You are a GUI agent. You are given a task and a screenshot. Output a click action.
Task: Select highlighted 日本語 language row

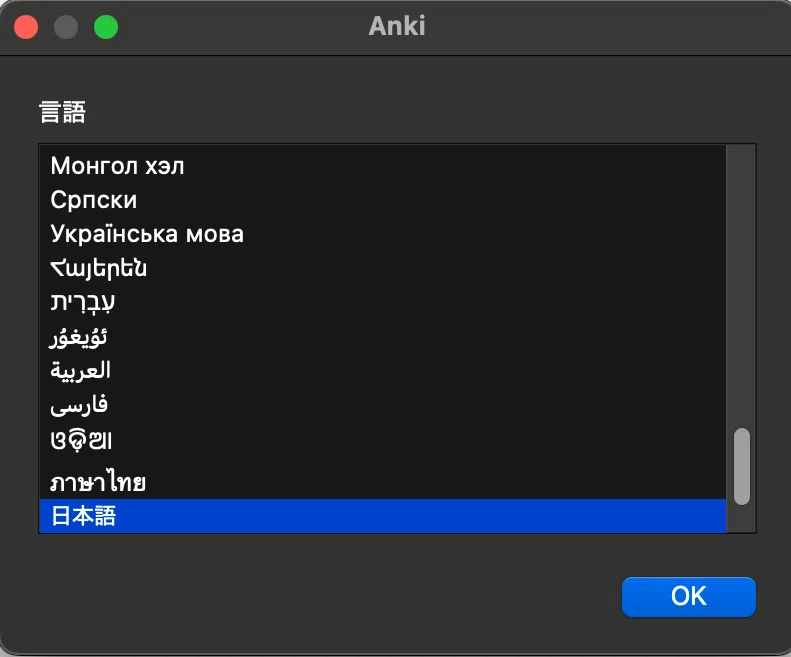pos(382,516)
